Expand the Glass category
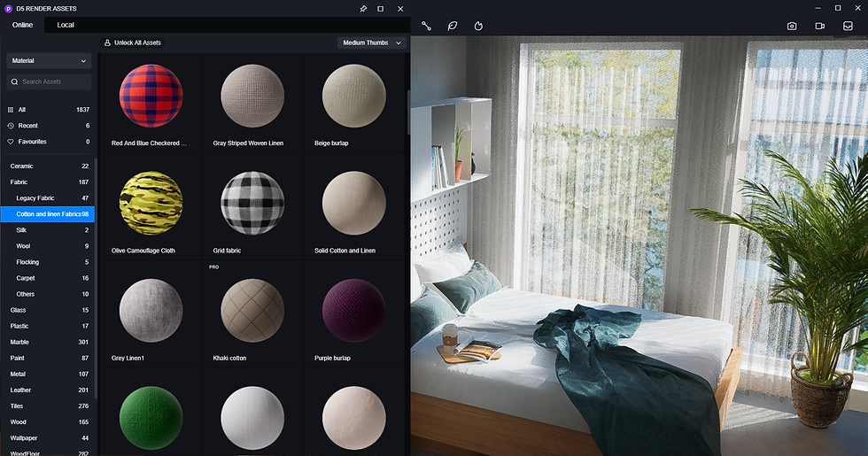Screen dimensions: 868x456 [48, 311]
